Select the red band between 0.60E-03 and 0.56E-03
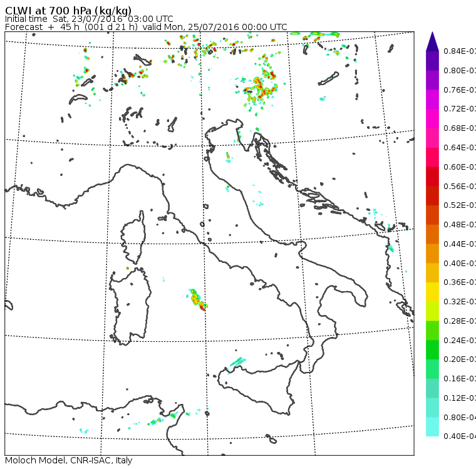This screenshot has width=476, height=469. pyautogui.click(x=432, y=177)
